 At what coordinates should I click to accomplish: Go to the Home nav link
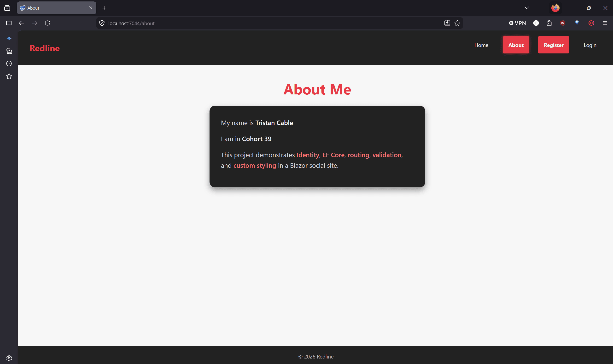(x=481, y=45)
